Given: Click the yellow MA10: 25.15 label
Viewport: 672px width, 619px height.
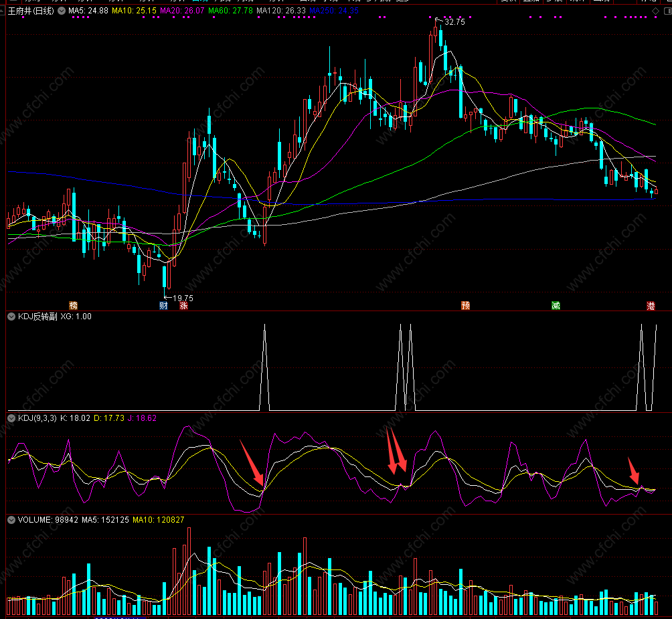Looking at the screenshot, I should [134, 11].
